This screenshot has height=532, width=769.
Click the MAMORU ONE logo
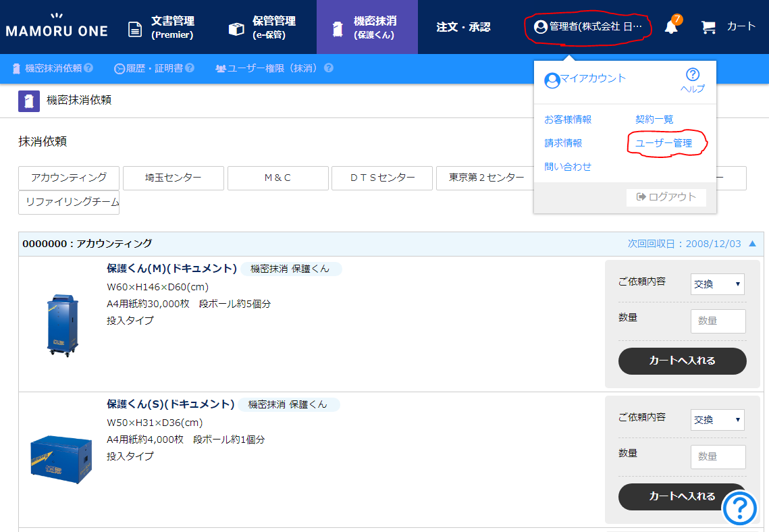57,26
